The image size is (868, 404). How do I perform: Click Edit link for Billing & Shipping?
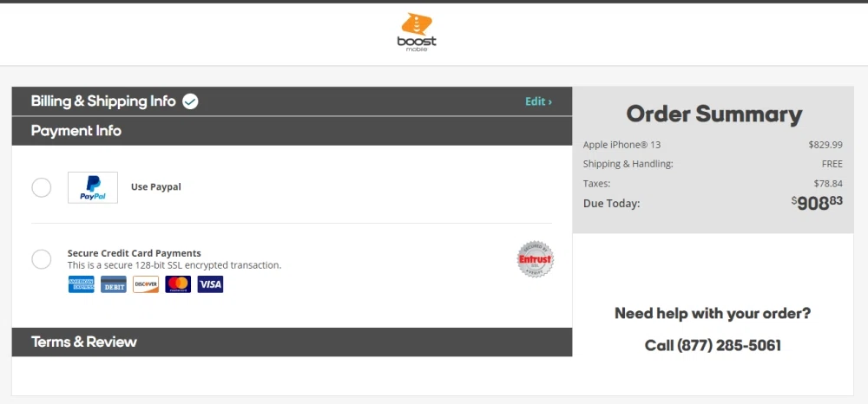[539, 101]
